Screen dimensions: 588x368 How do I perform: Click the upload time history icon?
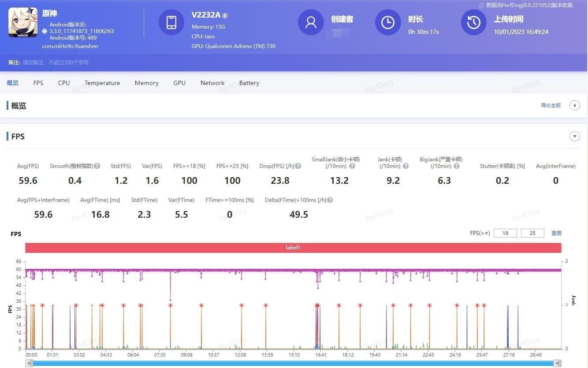pyautogui.click(x=474, y=22)
